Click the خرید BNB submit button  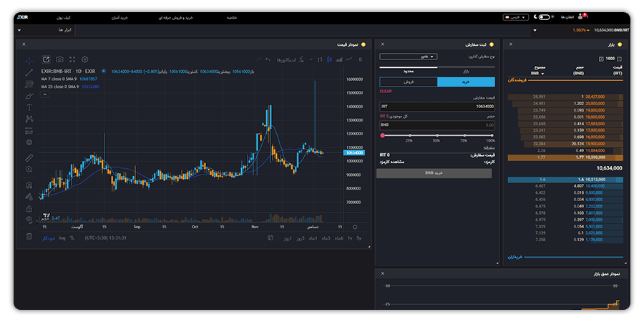click(x=434, y=173)
